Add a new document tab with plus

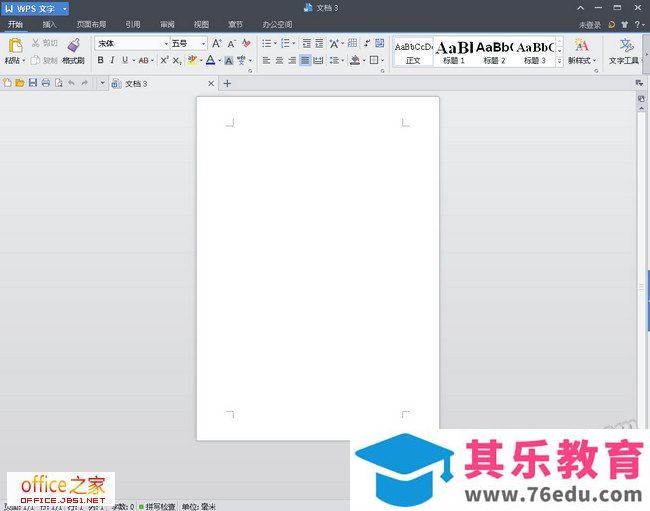point(227,83)
